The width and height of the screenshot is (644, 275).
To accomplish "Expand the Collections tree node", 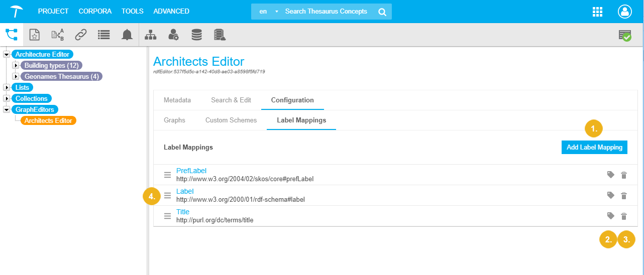I will (x=7, y=98).
